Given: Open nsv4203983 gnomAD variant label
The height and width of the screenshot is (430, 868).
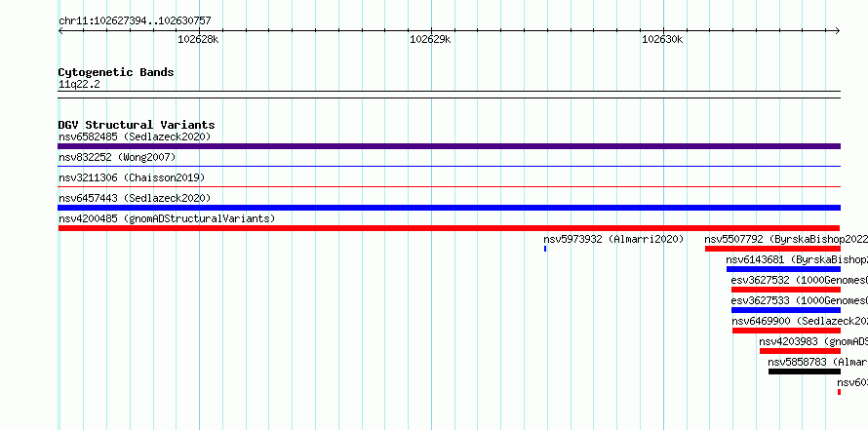Looking at the screenshot, I should pyautogui.click(x=813, y=341).
